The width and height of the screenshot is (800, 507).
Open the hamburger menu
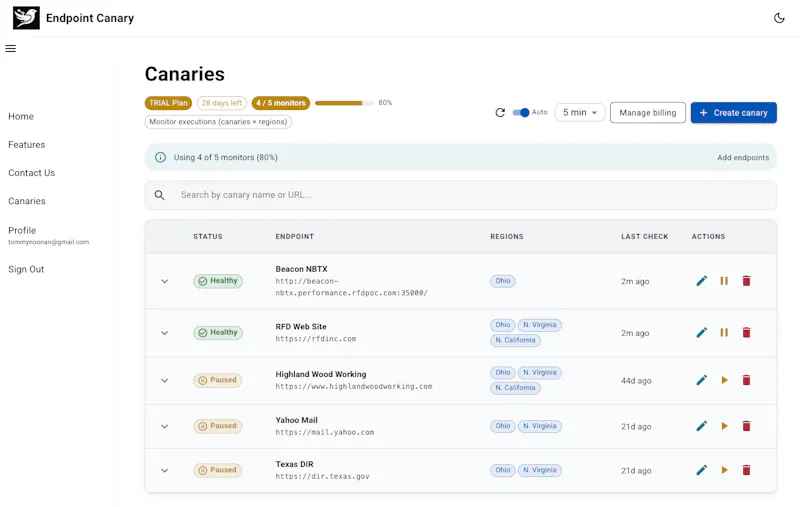click(x=11, y=48)
